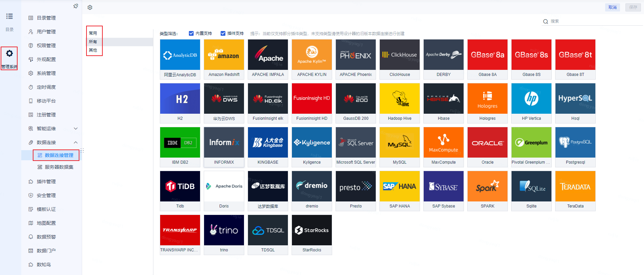Screen dimensions: 644x275
Task: Pick the StarRocks tile
Action: [312, 235]
